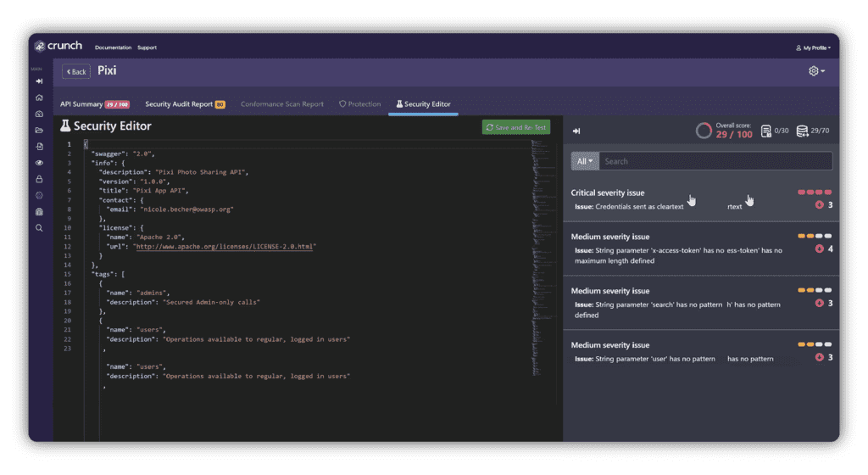Click the "name": "admins" line
The width and height of the screenshot is (868, 475).
[138, 293]
